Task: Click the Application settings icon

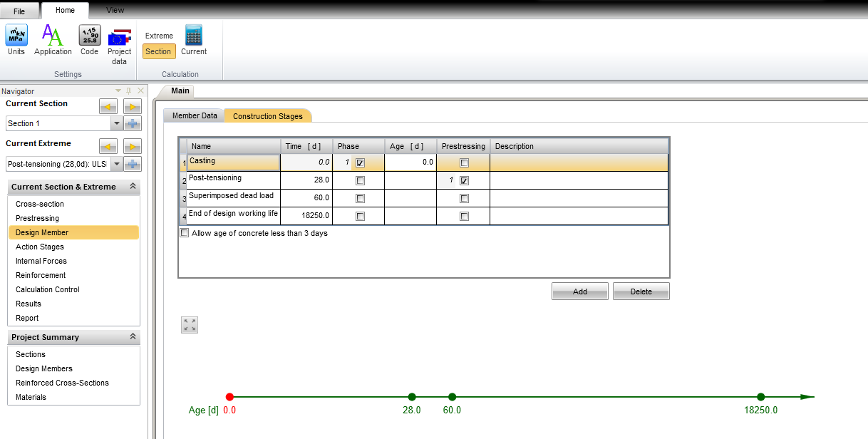Action: tap(53, 36)
